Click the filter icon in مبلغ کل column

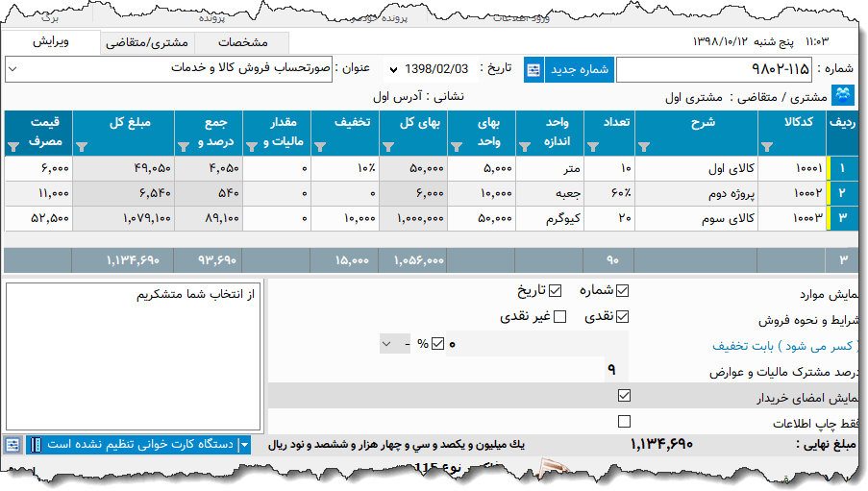tap(81, 147)
